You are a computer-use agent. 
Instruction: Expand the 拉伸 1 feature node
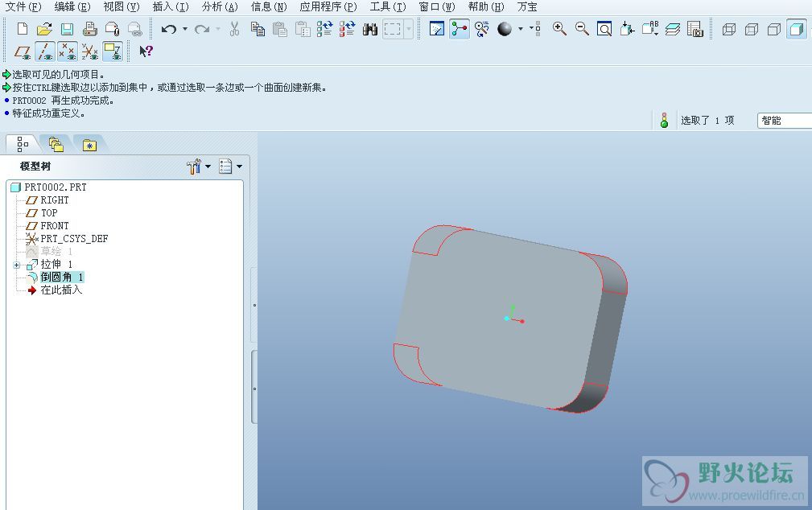[x=17, y=265]
